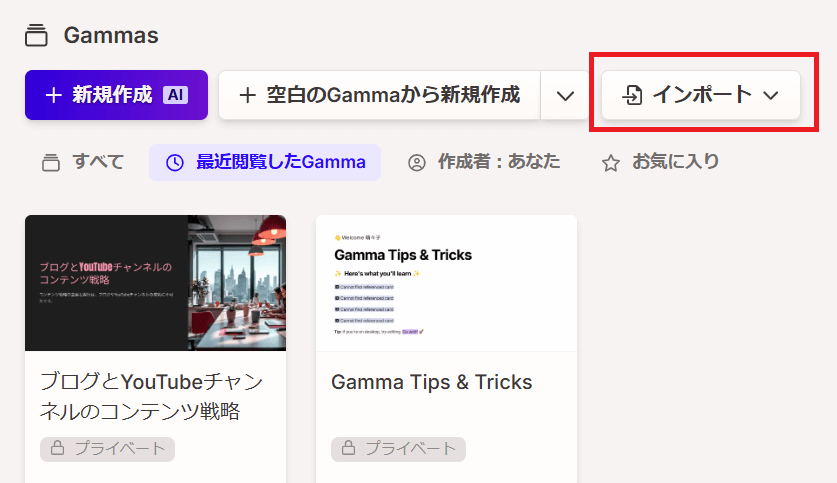Click the star icon beside お気に入り
The height and width of the screenshot is (483, 837).
coord(611,163)
